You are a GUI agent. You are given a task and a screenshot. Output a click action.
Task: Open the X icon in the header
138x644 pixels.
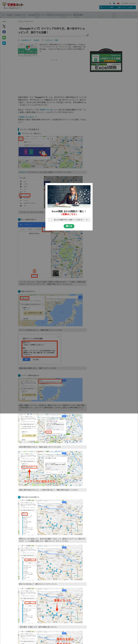110,4
